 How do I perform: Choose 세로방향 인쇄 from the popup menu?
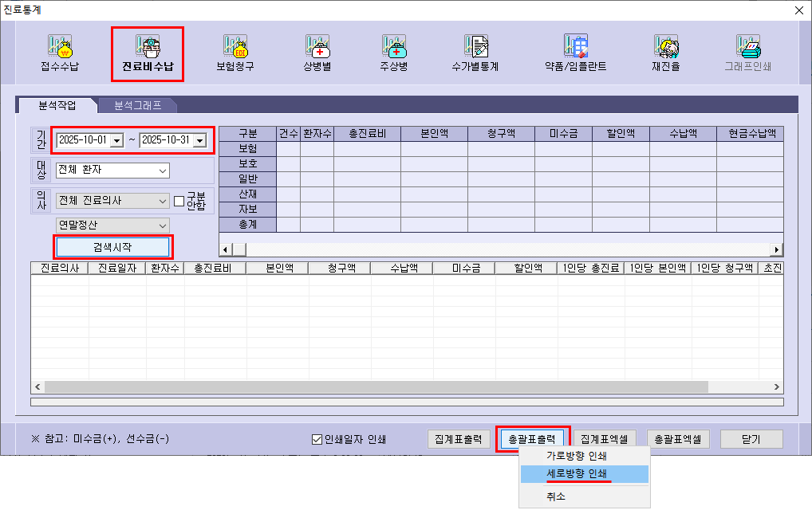click(576, 474)
